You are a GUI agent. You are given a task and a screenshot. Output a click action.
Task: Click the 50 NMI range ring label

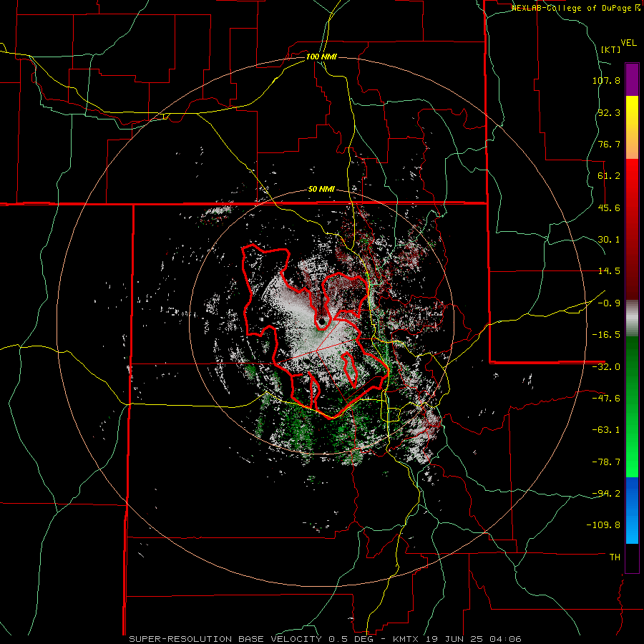point(321,190)
